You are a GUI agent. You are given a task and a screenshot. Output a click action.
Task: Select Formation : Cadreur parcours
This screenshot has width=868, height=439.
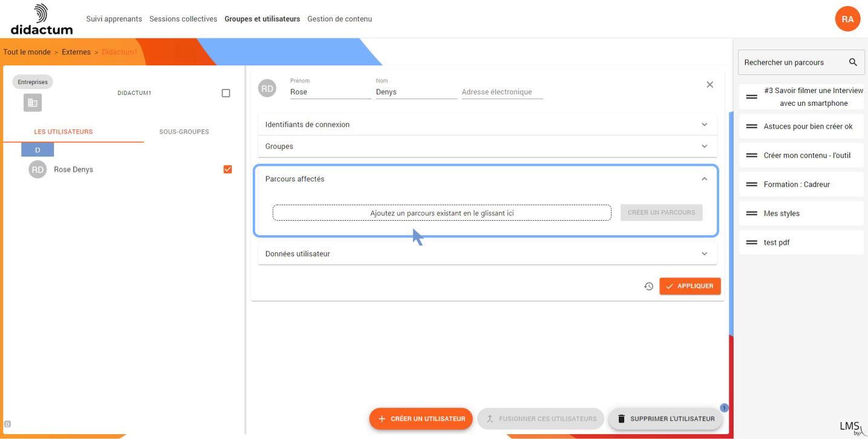coord(801,184)
